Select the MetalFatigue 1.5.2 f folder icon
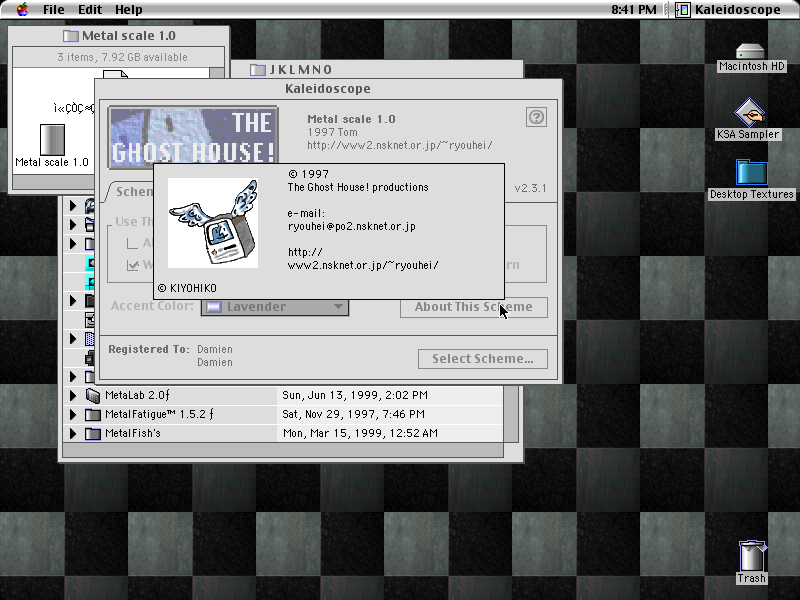This screenshot has width=800, height=600. tap(92, 414)
